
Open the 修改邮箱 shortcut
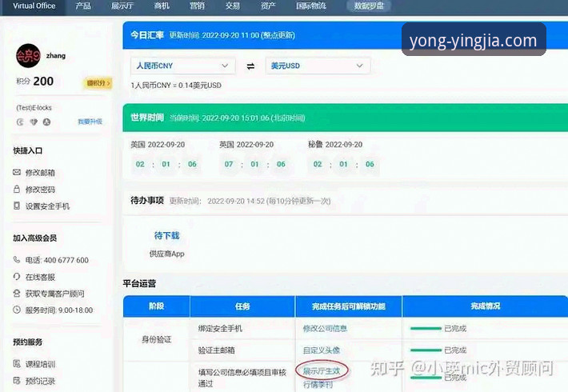[40, 173]
